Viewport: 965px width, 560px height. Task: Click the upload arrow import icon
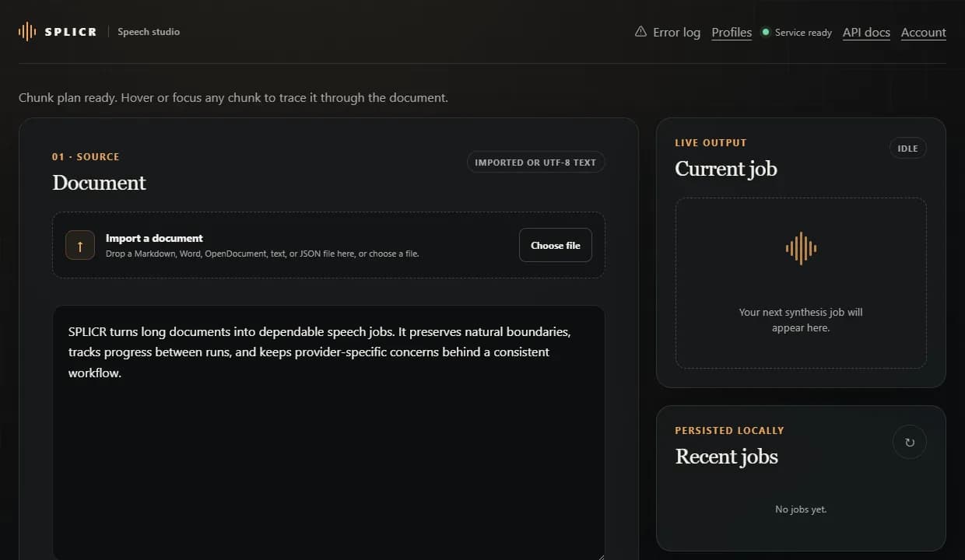coord(80,245)
